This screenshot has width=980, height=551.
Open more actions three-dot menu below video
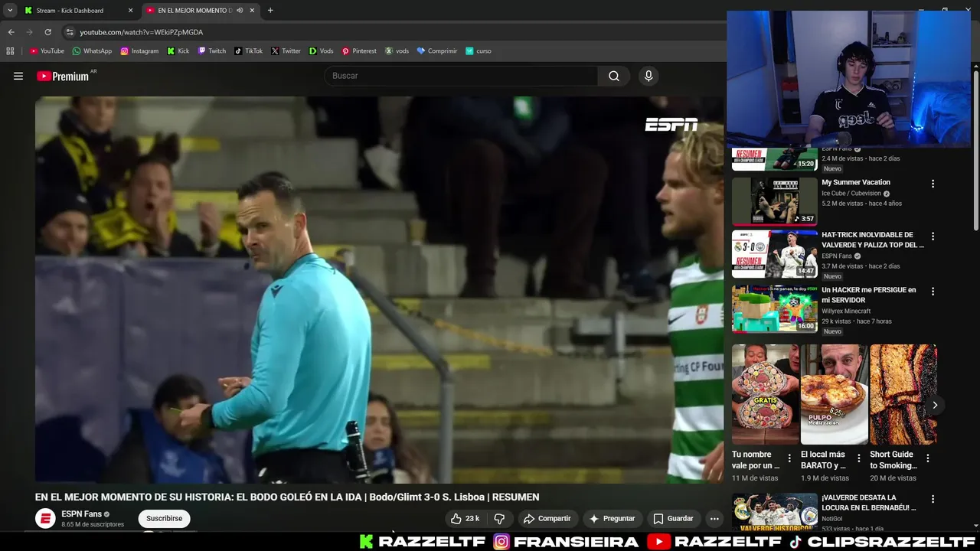click(x=714, y=518)
